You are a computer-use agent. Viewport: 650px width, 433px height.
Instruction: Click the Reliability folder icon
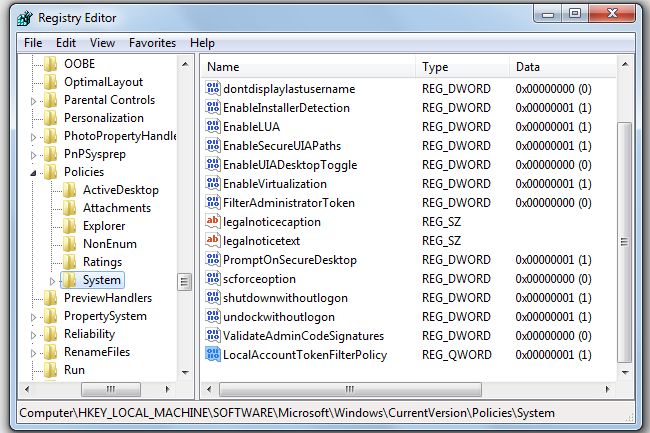(51, 334)
